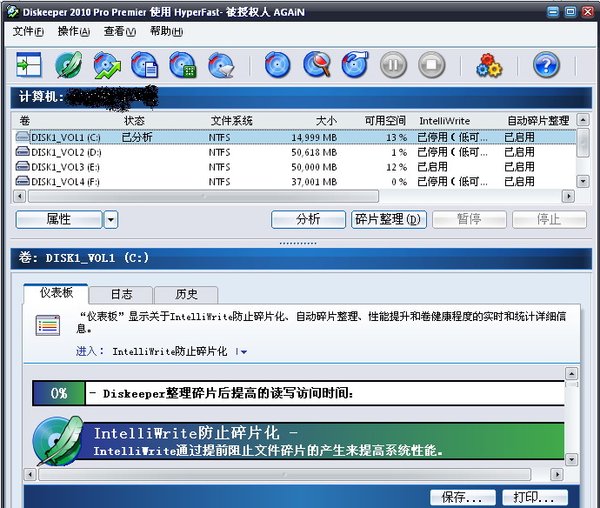
Task: Expand the 属性 dropdown arrow
Action: (111, 220)
